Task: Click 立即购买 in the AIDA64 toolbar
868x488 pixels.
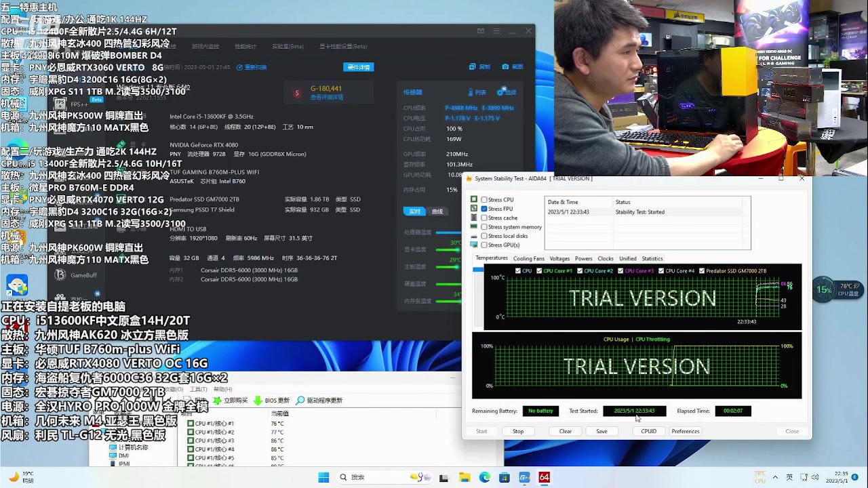Action: (x=231, y=401)
